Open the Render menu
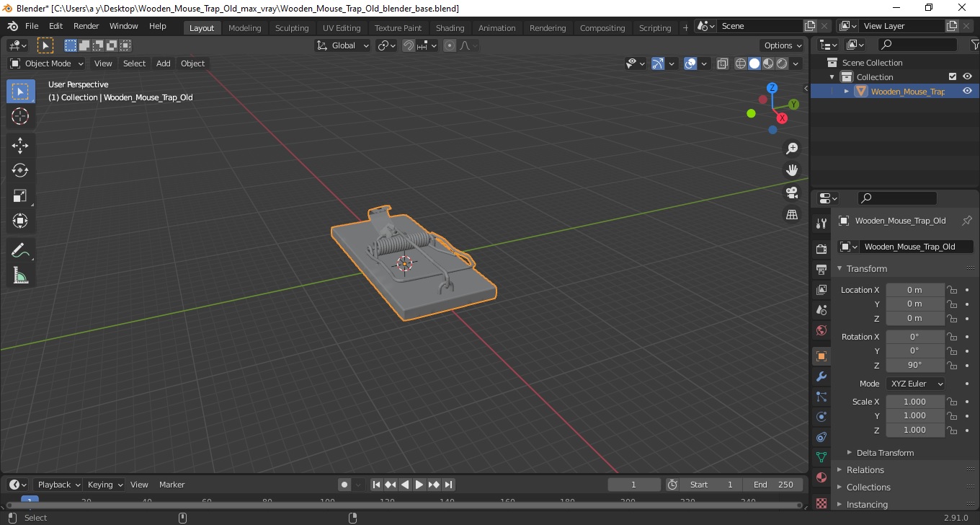This screenshot has width=980, height=525. click(86, 26)
